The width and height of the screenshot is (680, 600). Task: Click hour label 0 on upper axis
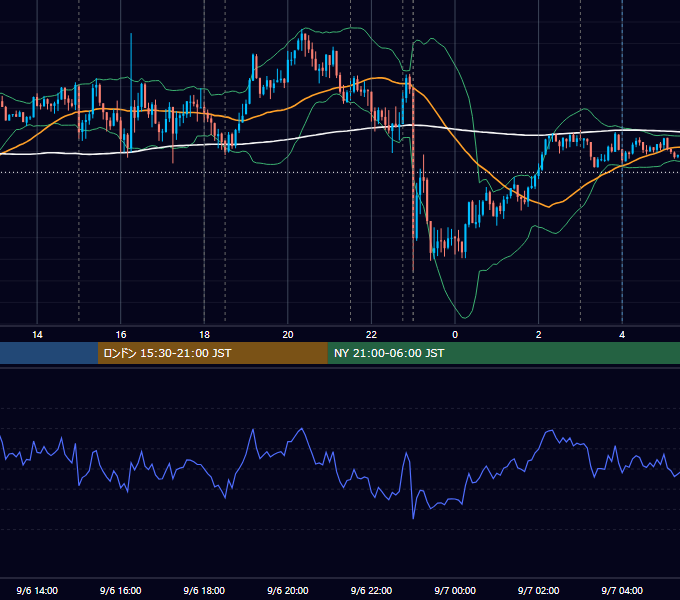(455, 335)
